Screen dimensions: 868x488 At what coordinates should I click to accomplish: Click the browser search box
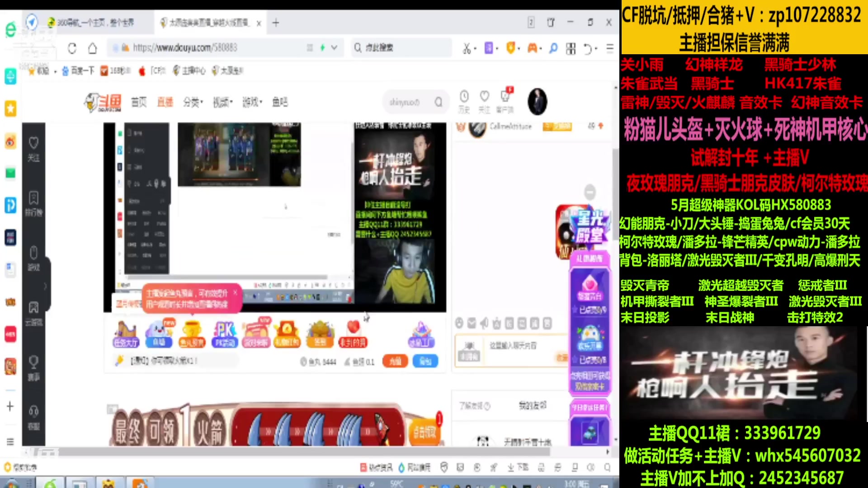click(401, 47)
